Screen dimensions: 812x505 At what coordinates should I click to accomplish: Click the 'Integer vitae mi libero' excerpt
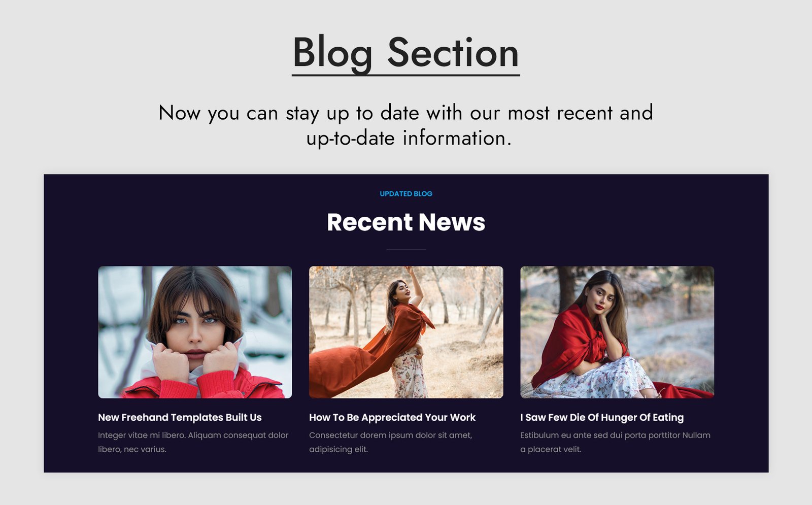pyautogui.click(x=193, y=442)
